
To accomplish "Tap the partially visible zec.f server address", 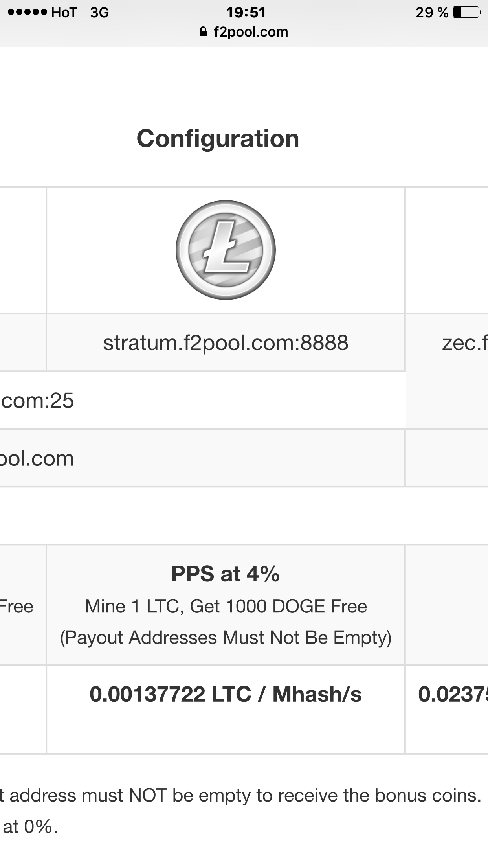I will (464, 343).
